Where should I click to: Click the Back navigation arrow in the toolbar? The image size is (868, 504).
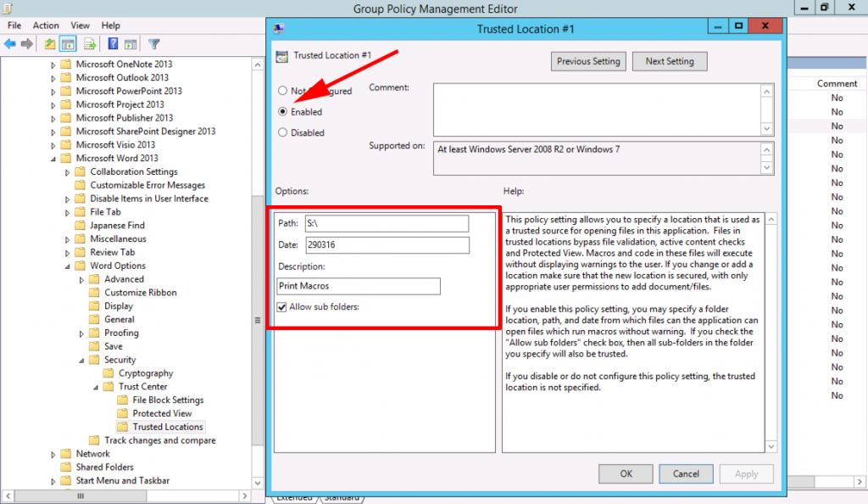click(x=10, y=43)
